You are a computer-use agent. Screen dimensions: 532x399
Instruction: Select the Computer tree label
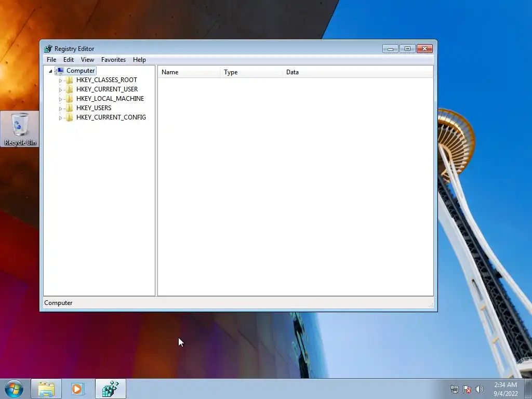81,71
